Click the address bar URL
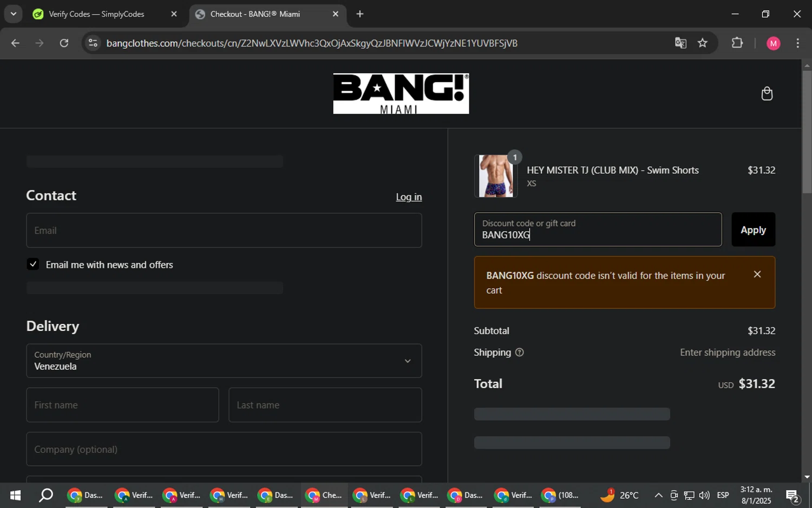The width and height of the screenshot is (812, 508). click(312, 43)
